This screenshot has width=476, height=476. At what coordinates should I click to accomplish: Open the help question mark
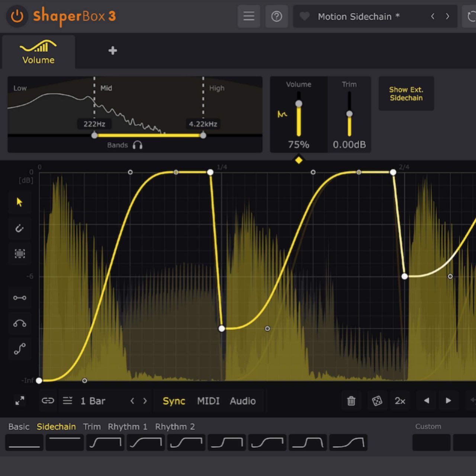277,16
